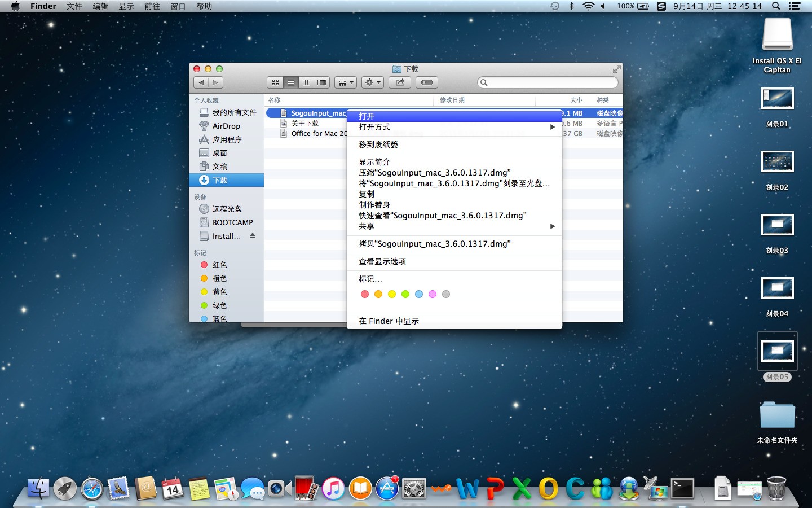Screen dimensions: 812x508
Task: Open the 刻录01 desktop thumbnail
Action: coord(778,99)
